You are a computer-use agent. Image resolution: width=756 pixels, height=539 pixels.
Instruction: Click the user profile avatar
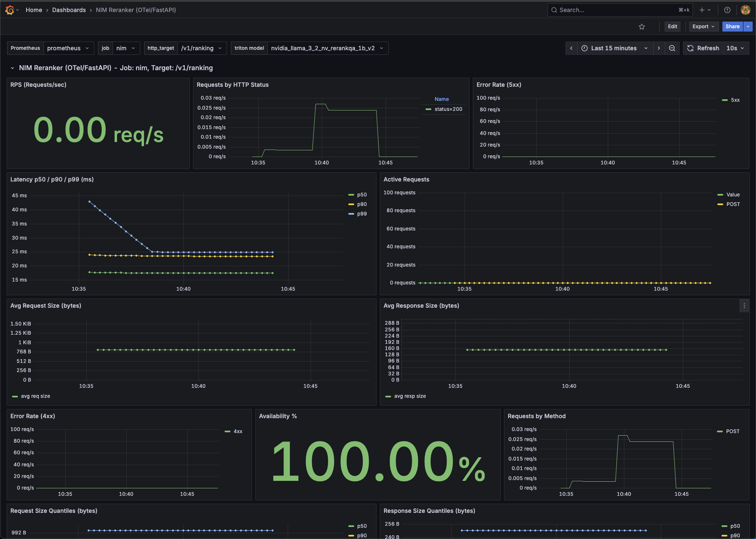[x=745, y=10]
